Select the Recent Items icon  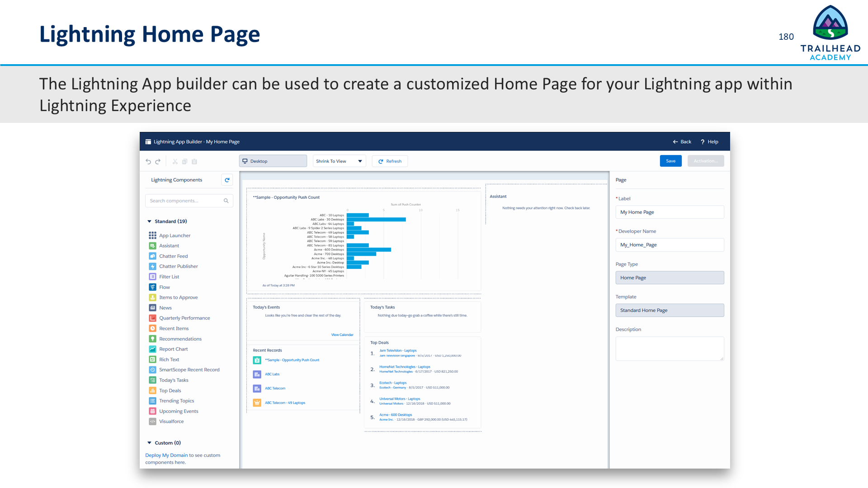[x=153, y=328]
